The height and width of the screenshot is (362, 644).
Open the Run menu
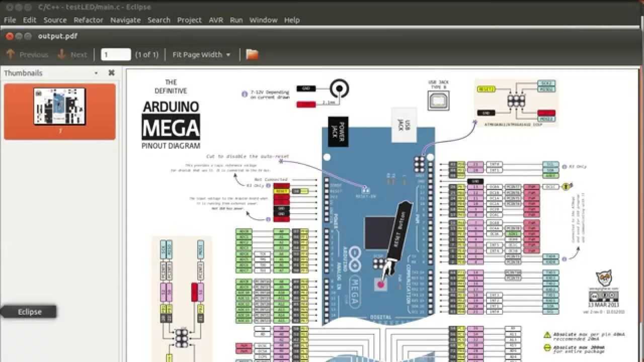236,20
